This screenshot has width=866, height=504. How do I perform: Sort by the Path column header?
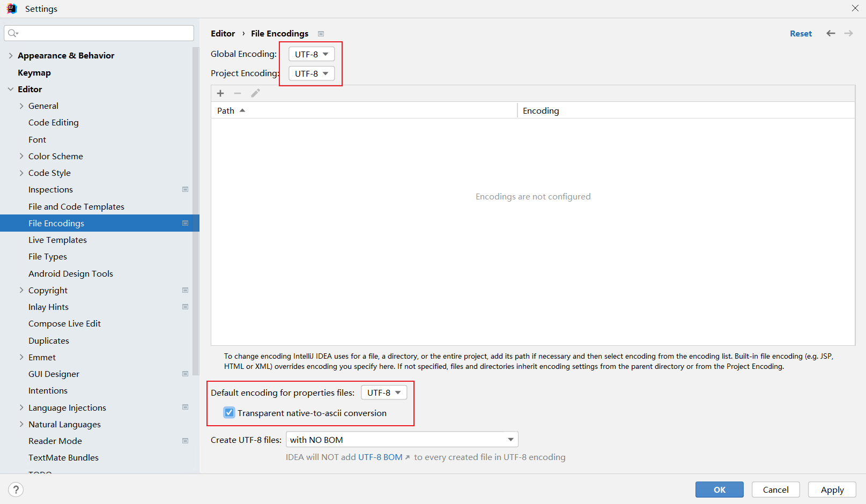pyautogui.click(x=364, y=110)
